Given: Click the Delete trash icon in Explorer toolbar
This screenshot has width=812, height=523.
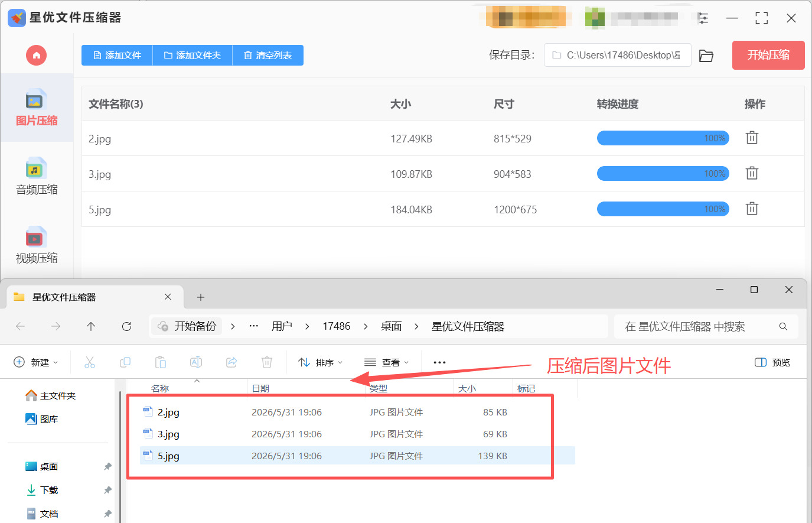Looking at the screenshot, I should (267, 362).
